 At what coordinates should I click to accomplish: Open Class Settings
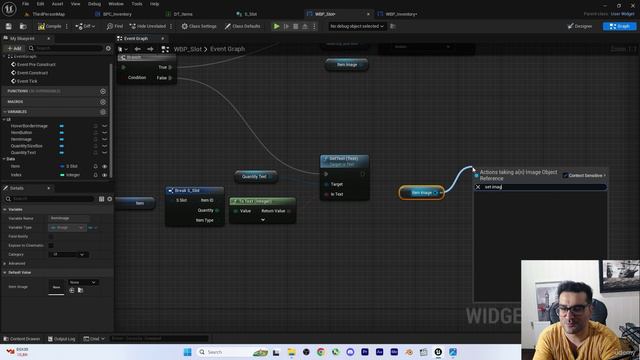[x=199, y=26]
